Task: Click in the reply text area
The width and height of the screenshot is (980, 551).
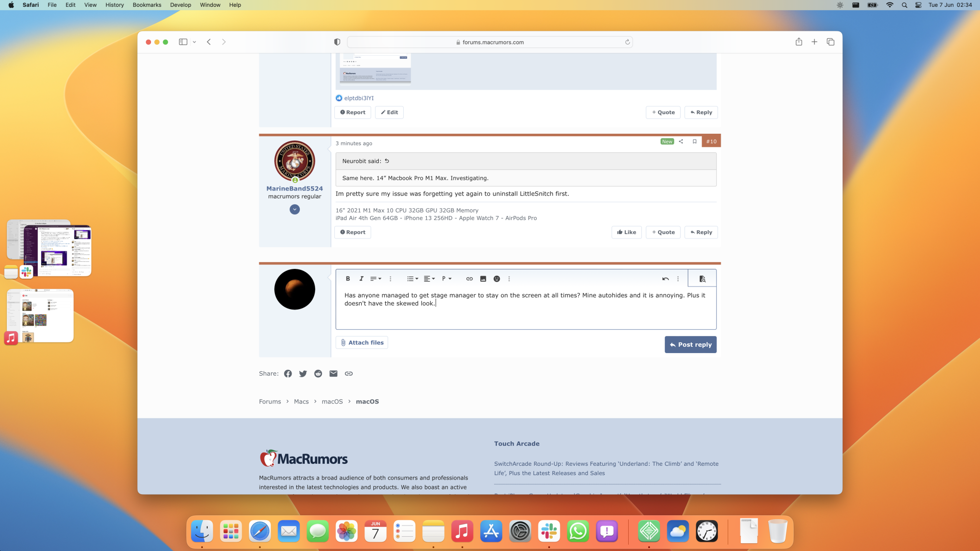Action: point(525,313)
